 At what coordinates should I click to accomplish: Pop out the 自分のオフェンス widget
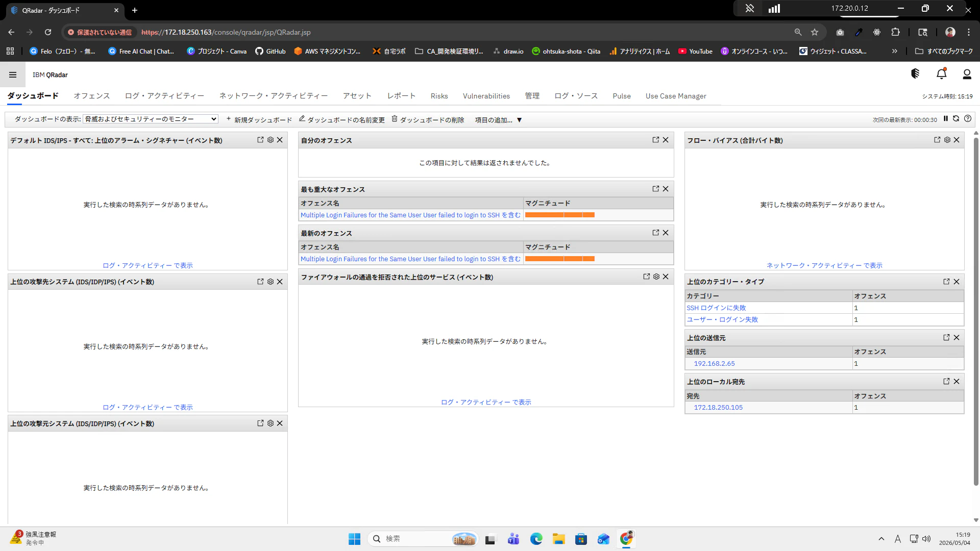coord(656,140)
